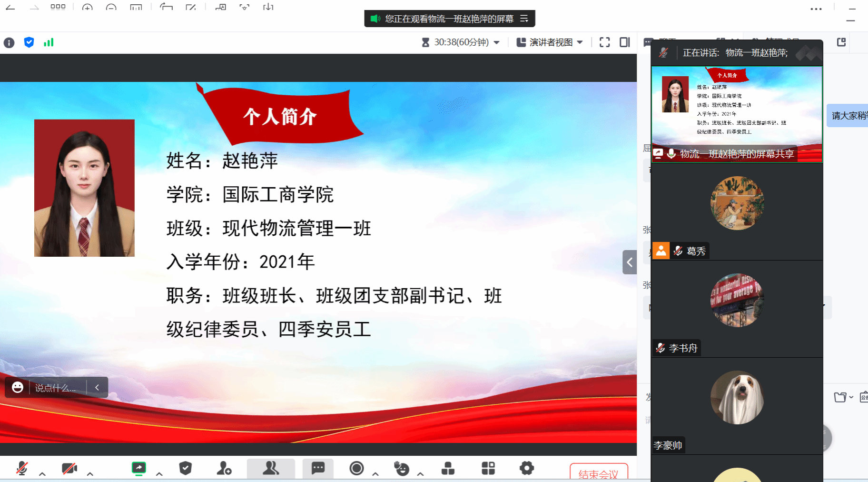This screenshot has width=868, height=482.
Task: Open the settings gear icon
Action: coord(526,469)
